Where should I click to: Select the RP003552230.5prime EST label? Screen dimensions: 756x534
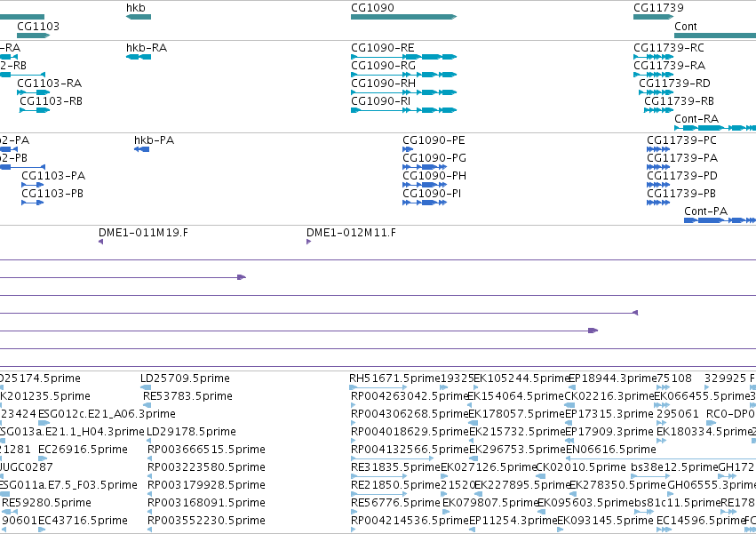pos(206,521)
